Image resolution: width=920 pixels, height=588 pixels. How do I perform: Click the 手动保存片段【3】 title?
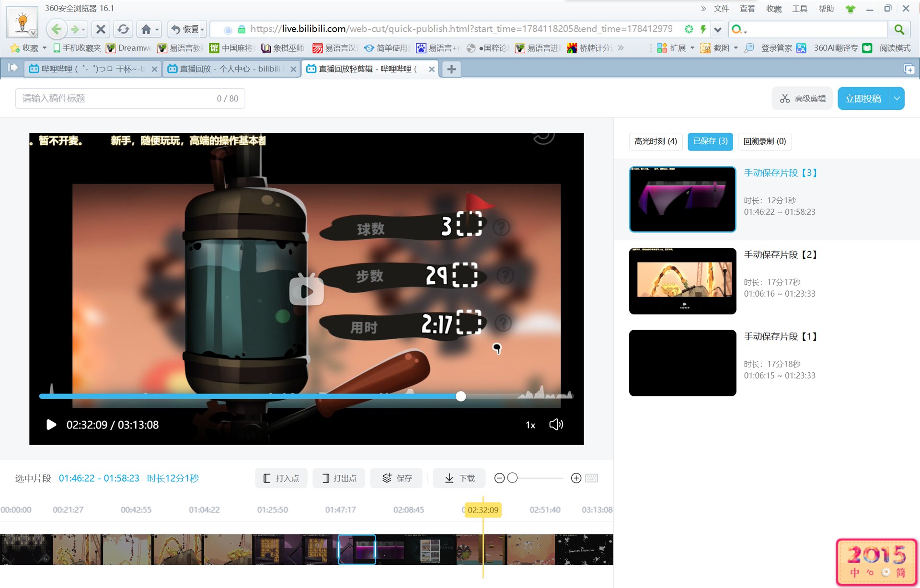point(781,173)
